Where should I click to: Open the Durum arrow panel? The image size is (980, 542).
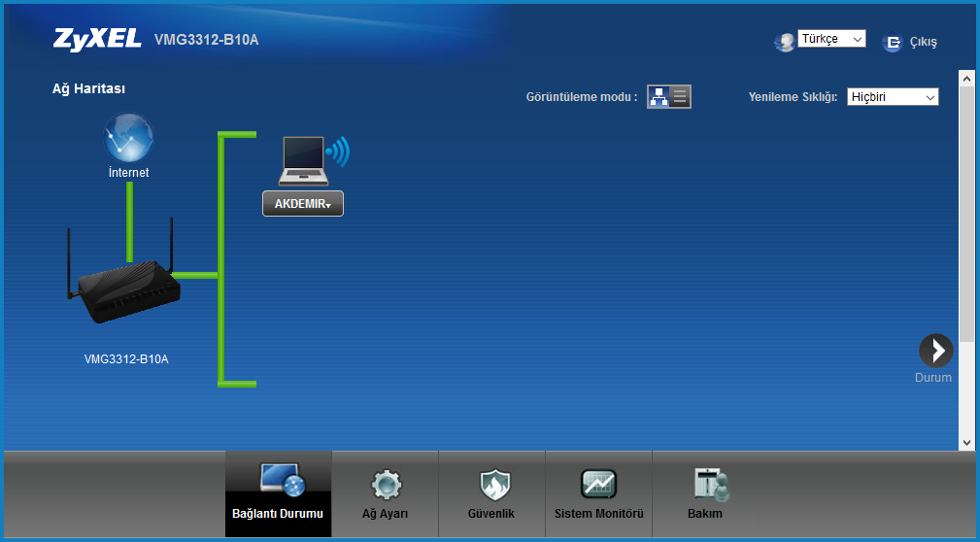point(936,351)
